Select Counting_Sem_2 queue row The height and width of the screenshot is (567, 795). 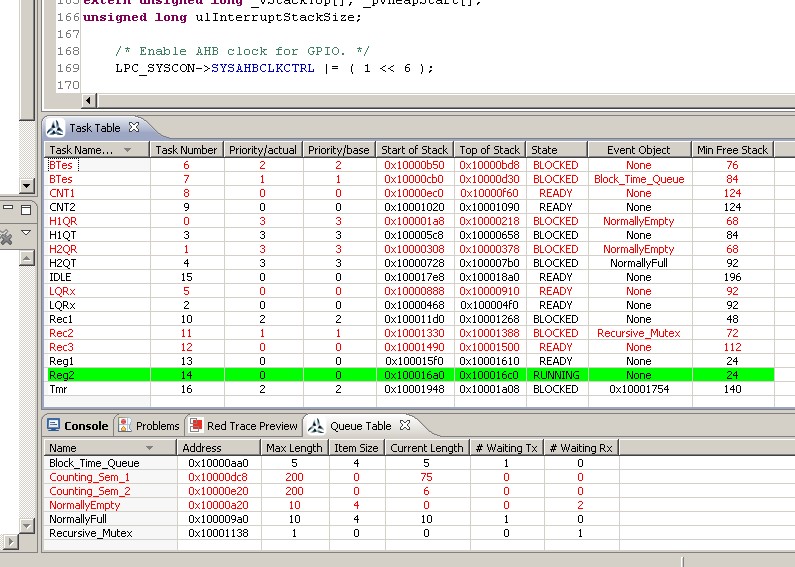(x=332, y=491)
